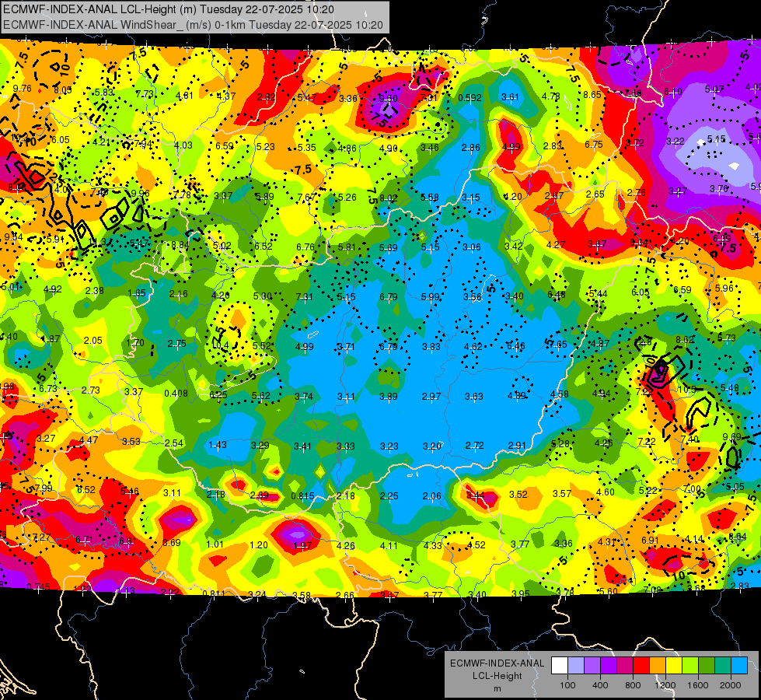
Task: Click the wind shear value 9.96
Action: pos(140,194)
